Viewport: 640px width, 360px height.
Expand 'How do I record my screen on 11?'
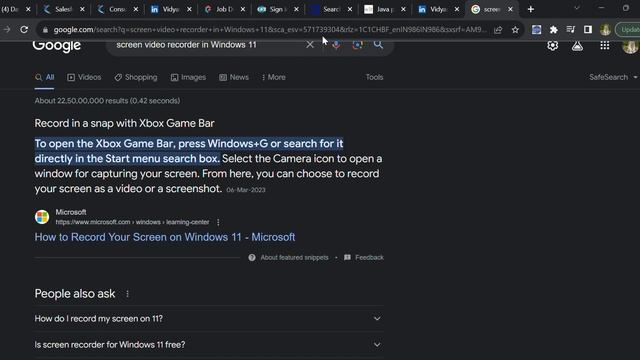pos(209,318)
